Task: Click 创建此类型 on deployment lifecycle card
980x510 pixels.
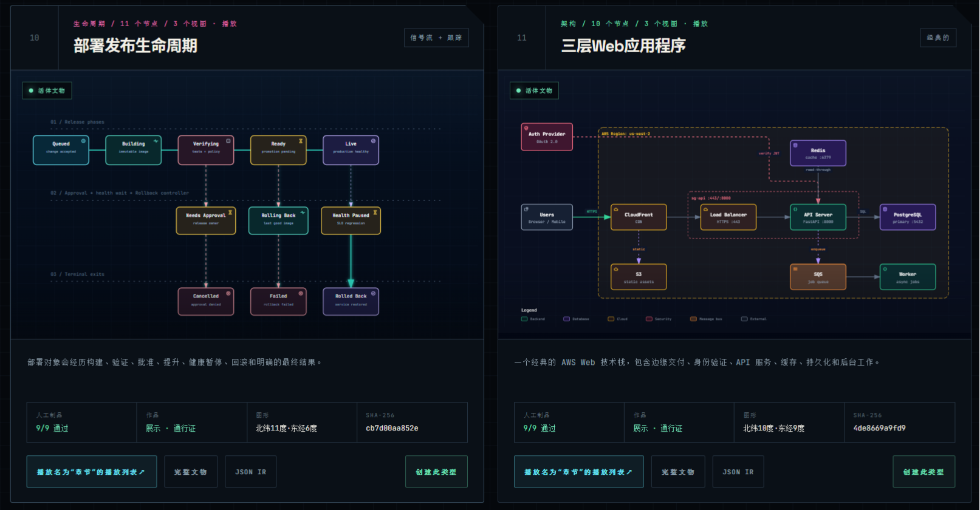Action: pyautogui.click(x=436, y=472)
